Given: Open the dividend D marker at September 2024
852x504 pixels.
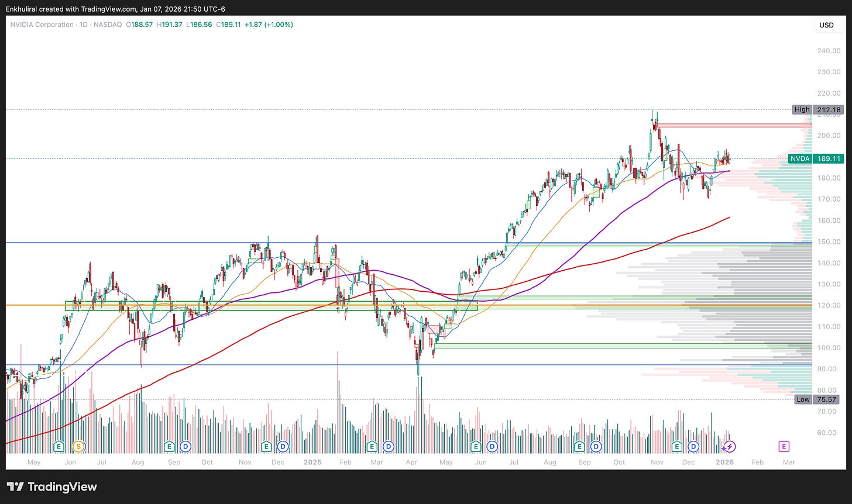Looking at the screenshot, I should (x=185, y=447).
